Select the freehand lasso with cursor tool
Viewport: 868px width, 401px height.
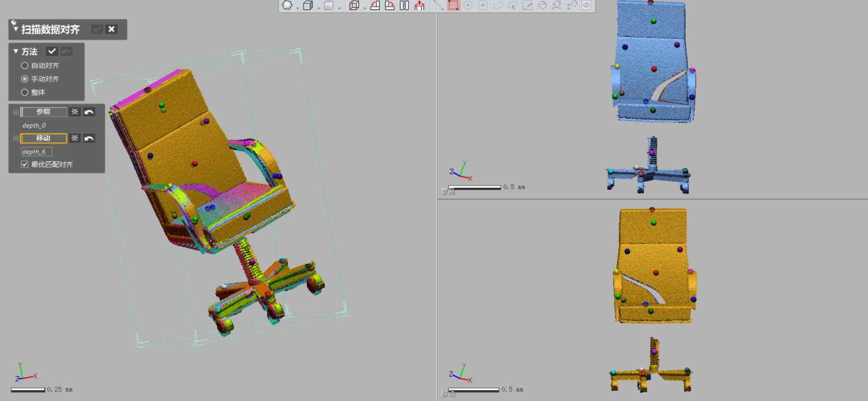pyautogui.click(x=513, y=6)
